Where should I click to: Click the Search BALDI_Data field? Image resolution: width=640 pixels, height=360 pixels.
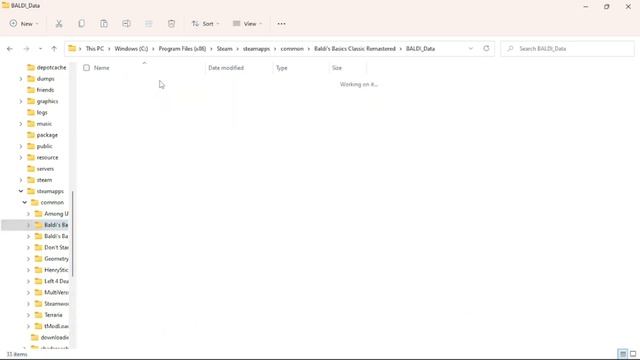(568, 49)
